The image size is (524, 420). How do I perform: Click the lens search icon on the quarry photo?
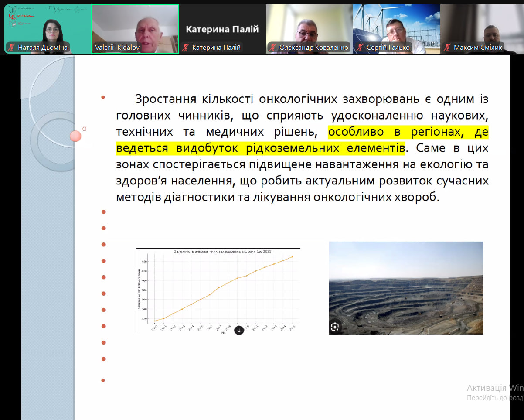pyautogui.click(x=335, y=327)
